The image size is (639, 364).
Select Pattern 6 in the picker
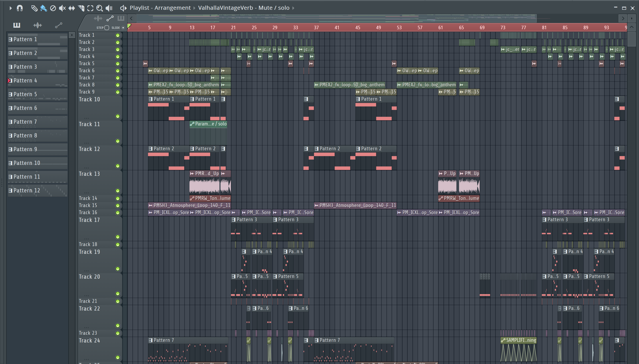coord(37,108)
